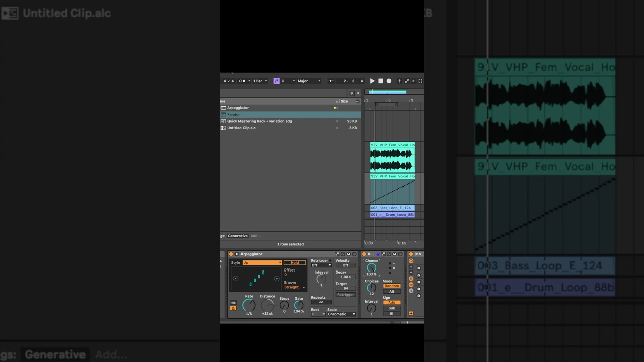Adjust the Arpeggiator Rate knob
644x362 pixels.
(x=249, y=305)
